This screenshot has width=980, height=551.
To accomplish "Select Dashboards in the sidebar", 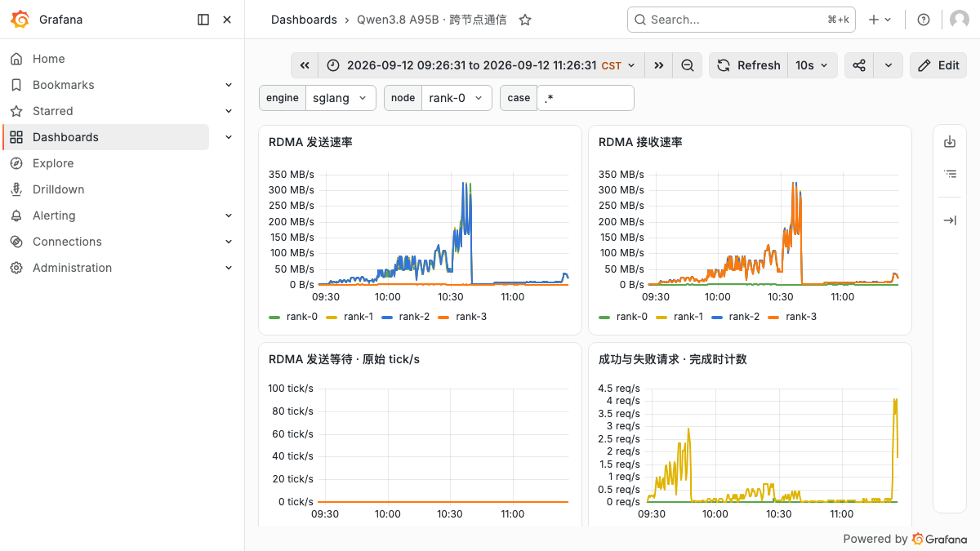I will pyautogui.click(x=106, y=137).
